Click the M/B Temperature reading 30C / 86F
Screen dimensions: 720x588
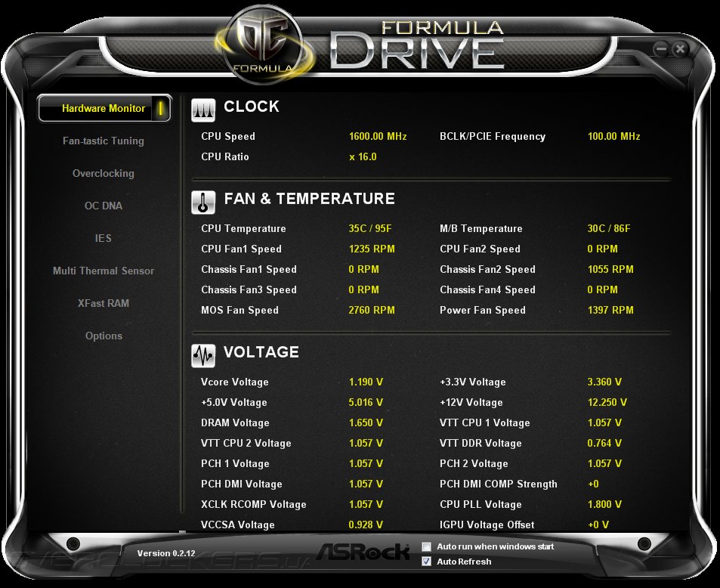pyautogui.click(x=609, y=229)
